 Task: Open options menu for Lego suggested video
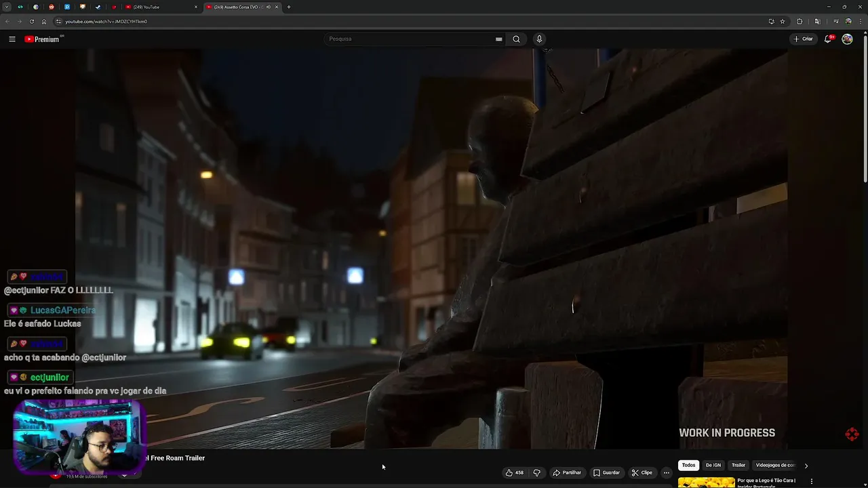pos(812,482)
